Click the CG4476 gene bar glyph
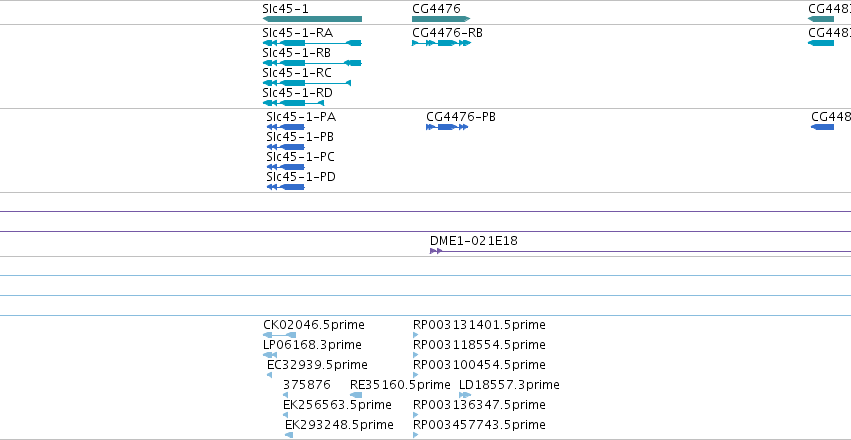Viewport: 851px width, 440px height. pyautogui.click(x=441, y=19)
